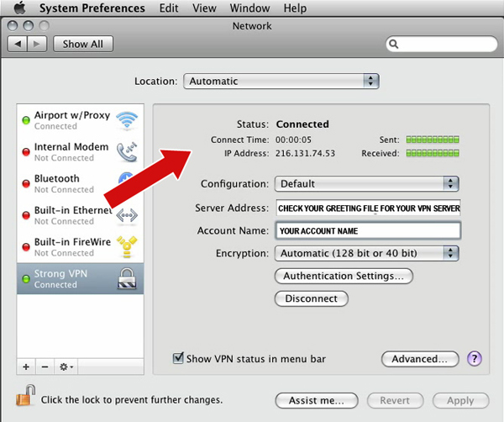
Task: Open the Encryption dropdown menu
Action: pyautogui.click(x=367, y=253)
